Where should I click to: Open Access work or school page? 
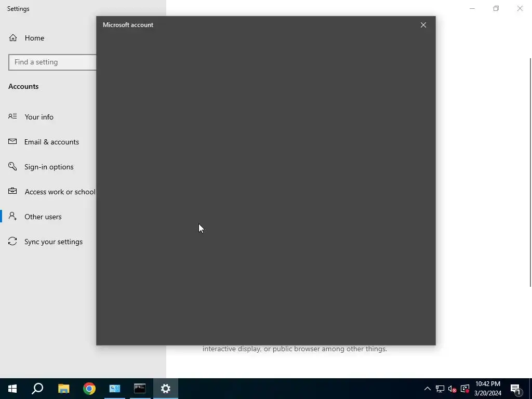point(60,192)
